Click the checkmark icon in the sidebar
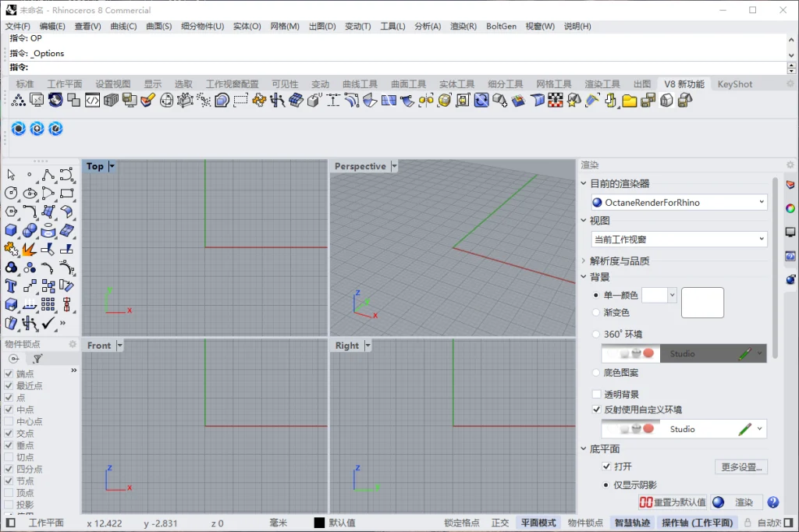799x532 pixels. [x=48, y=323]
